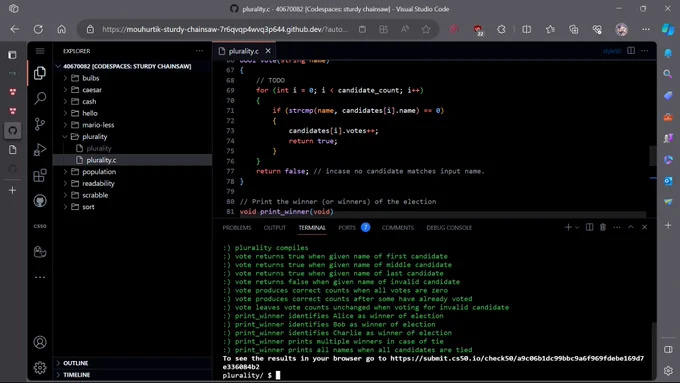This screenshot has height=383, width=680.
Task: Split the editor right
Action: tap(631, 51)
